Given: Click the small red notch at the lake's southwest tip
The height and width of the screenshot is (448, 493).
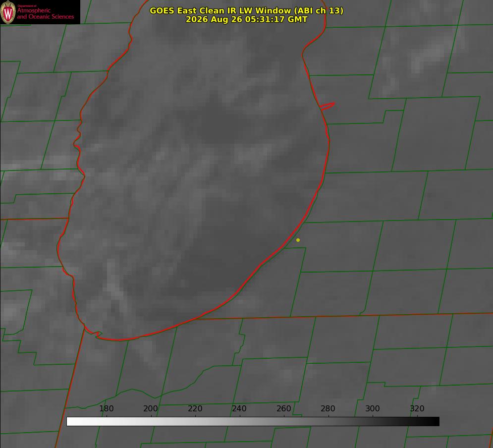Looking at the screenshot, I should click(97, 334).
